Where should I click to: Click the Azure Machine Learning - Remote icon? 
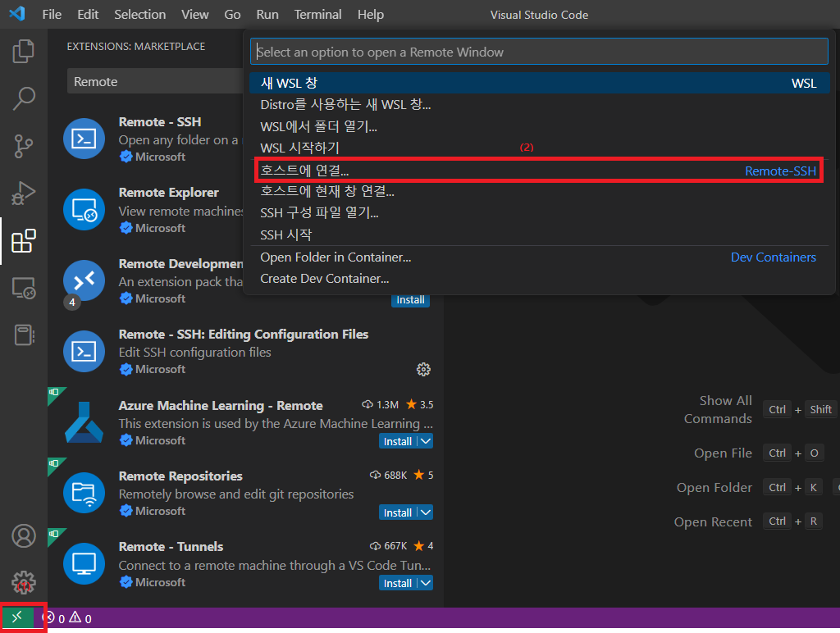pos(84,422)
